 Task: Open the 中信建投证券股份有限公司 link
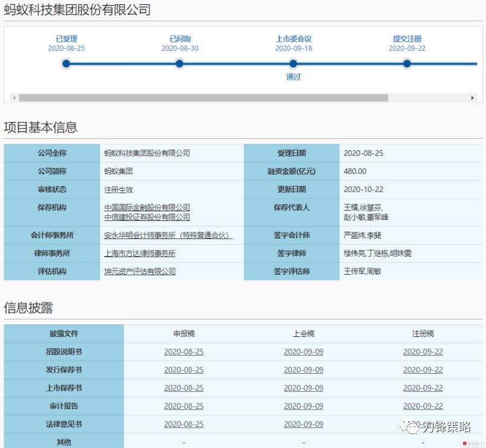click(147, 217)
